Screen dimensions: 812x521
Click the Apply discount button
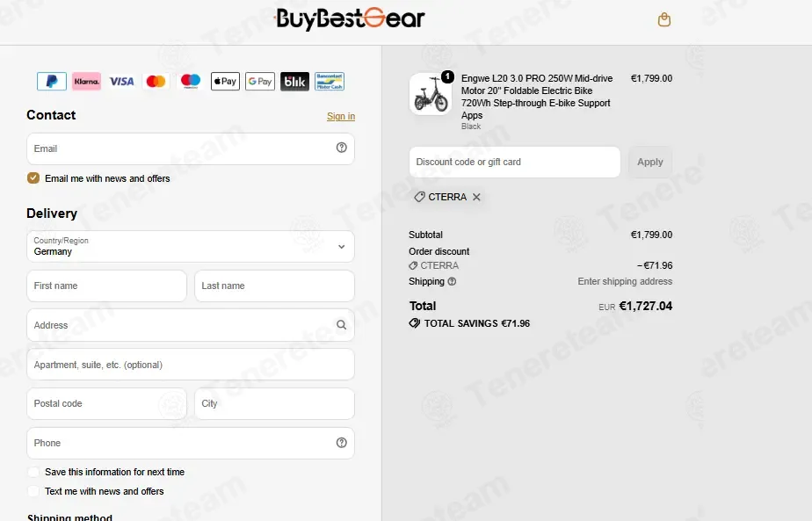(650, 163)
